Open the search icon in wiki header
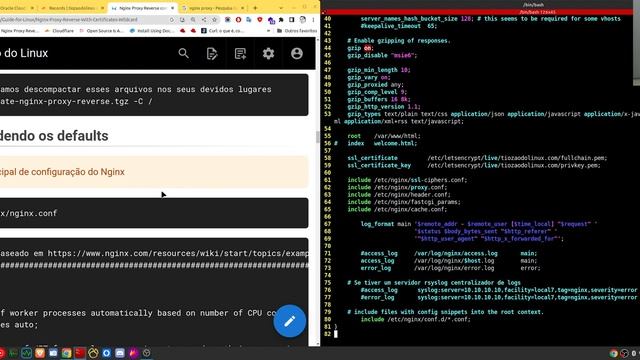Viewport: 640px width, 360px height. 183,53
